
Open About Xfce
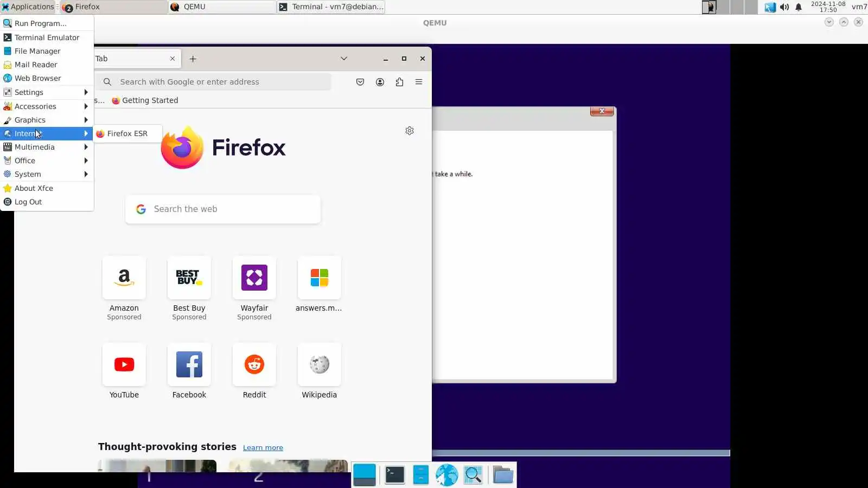[47, 188]
